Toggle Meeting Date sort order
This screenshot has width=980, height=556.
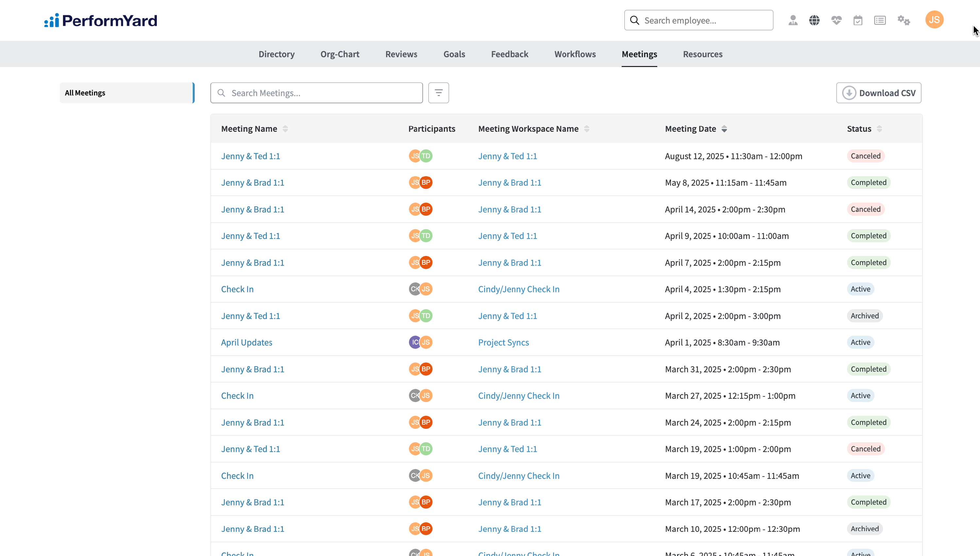pyautogui.click(x=724, y=129)
